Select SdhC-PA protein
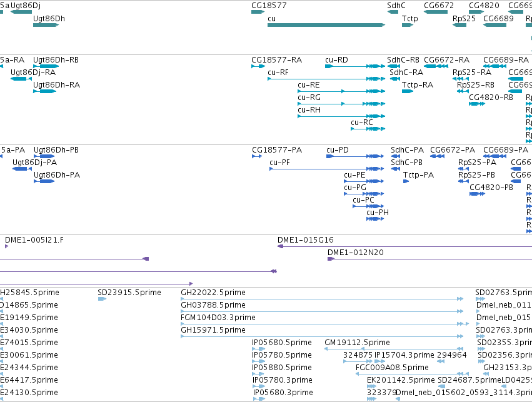The image size is (532, 402). [x=395, y=156]
